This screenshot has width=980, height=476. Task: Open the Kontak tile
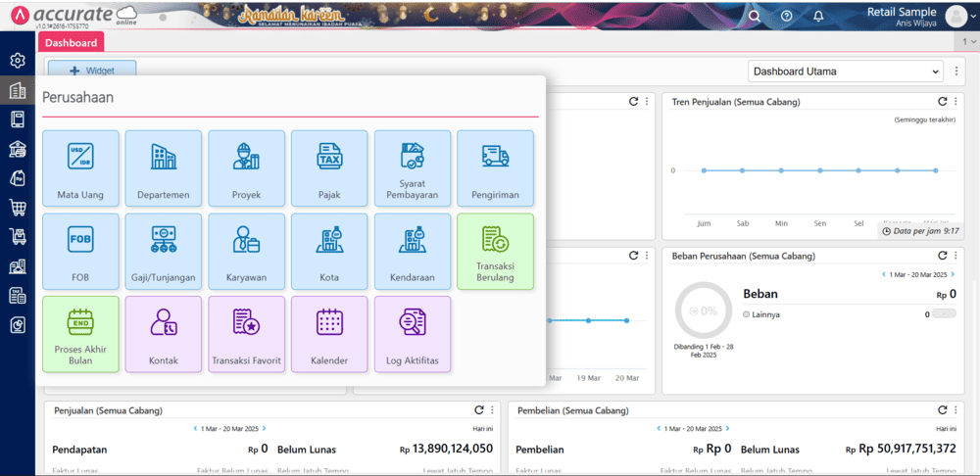[163, 334]
